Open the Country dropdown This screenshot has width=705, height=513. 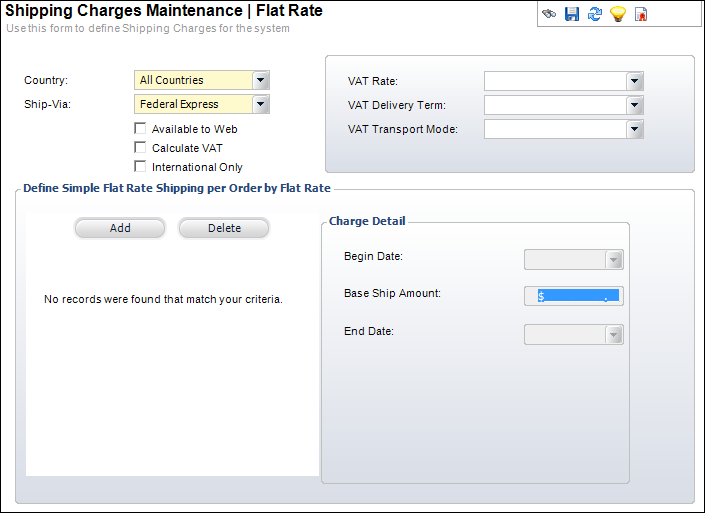tap(261, 80)
